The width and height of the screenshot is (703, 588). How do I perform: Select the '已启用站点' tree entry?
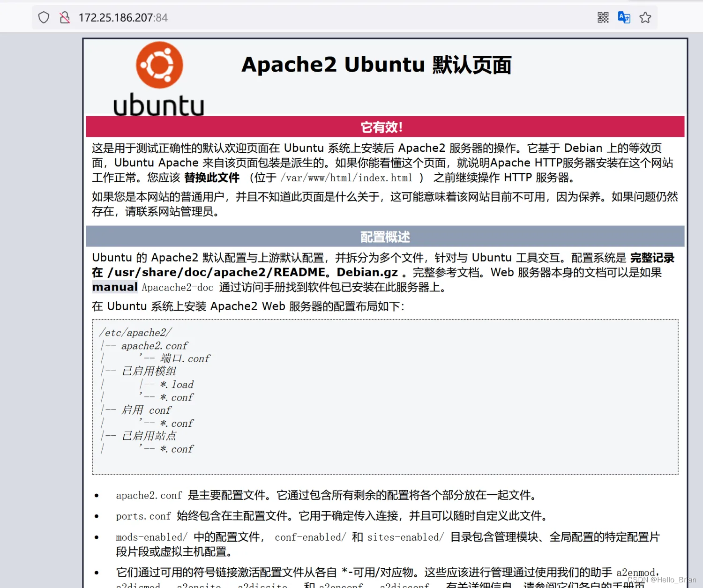click(x=149, y=436)
